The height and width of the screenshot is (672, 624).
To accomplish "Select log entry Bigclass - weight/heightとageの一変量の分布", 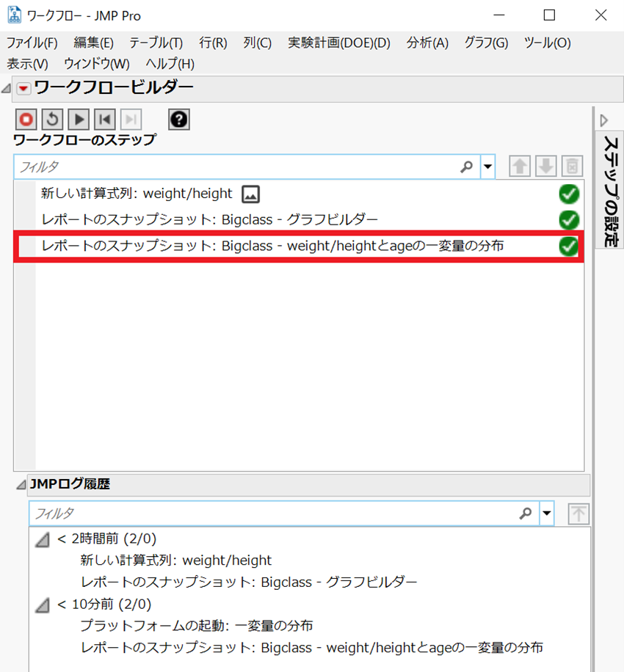I will [312, 648].
